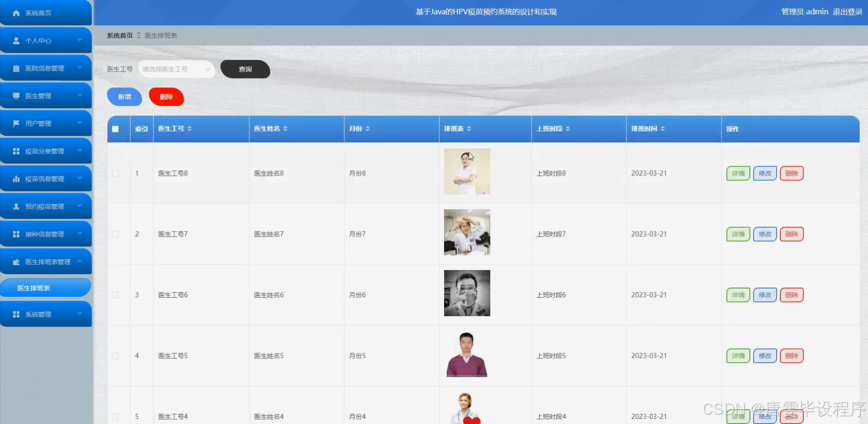
Task: Open 预约疫苗管理 sidebar menu
Action: pyautogui.click(x=46, y=206)
